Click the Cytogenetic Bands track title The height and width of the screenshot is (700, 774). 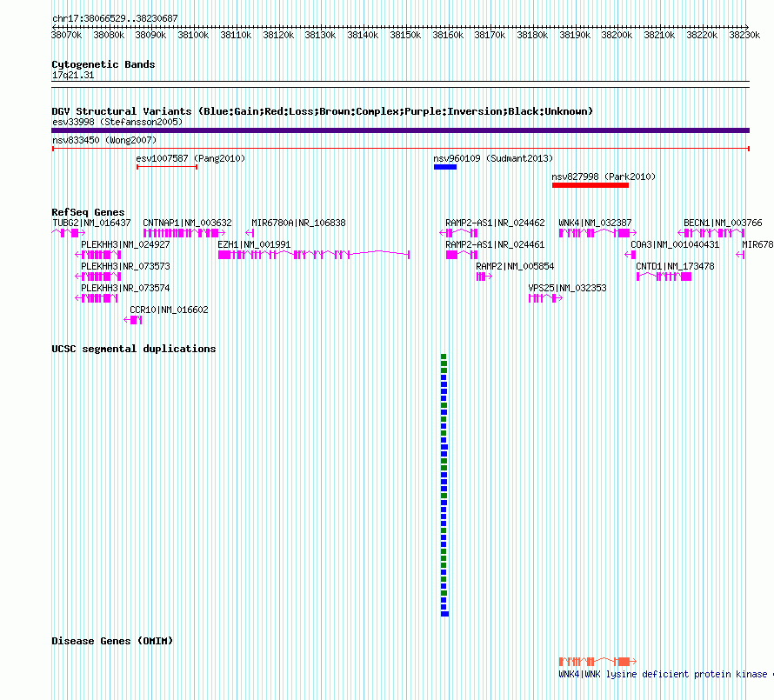pyautogui.click(x=103, y=64)
